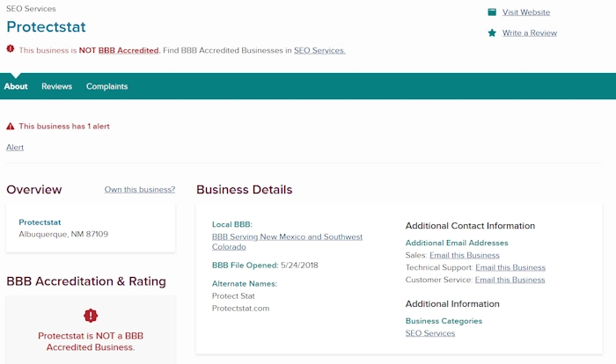Click the alert triangle icon
This screenshot has width=616, height=364.
(x=11, y=127)
